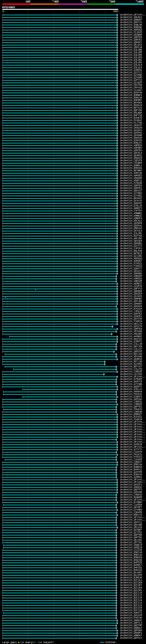Image resolution: width=146 pixels, height=644 pixels.
Task: Click the alignment bar for UniRef100_A5GZB0
Action: tap(57, 334)
